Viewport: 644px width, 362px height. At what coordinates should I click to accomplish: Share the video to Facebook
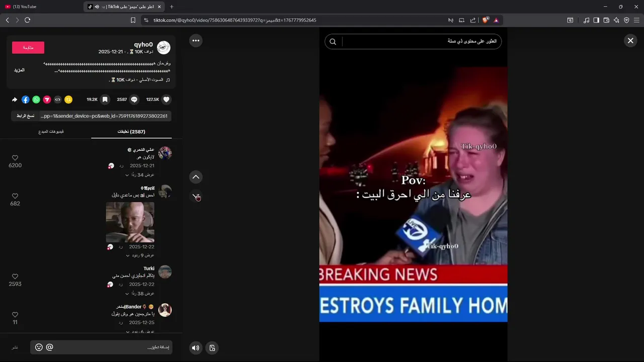tap(25, 100)
